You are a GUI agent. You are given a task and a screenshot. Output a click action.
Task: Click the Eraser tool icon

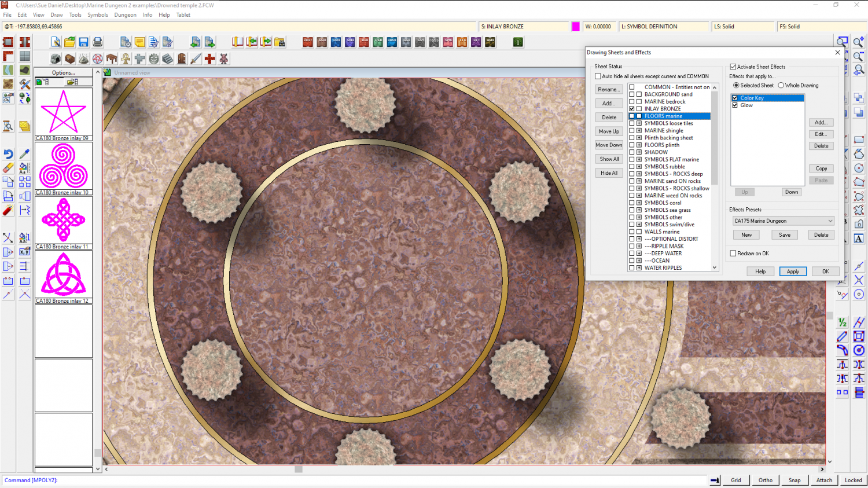click(8, 168)
